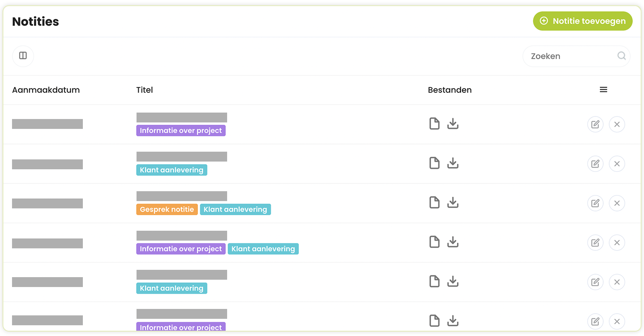Screen dimensions: 644x336
Task: Delete the first note using X icon
Action: [x=617, y=125]
